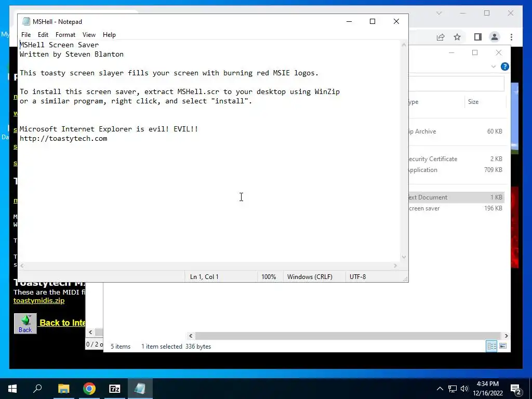Click Notepad vertical scrollbar up arrow
Image resolution: width=532 pixels, height=399 pixels.
coord(404,45)
